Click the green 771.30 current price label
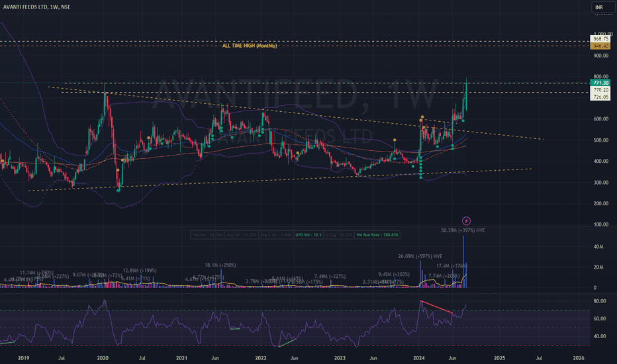This screenshot has height=364, width=617. [600, 83]
